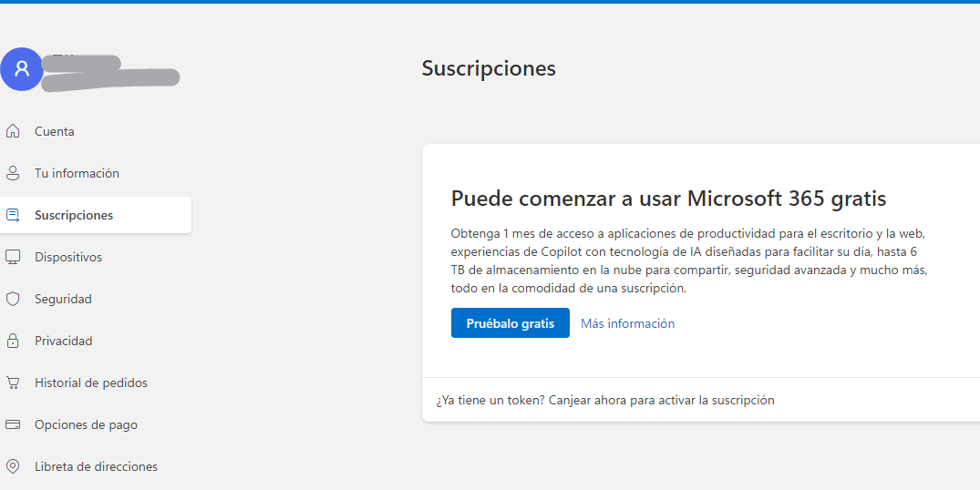
Task: Click the credit card icon for payment options
Action: [13, 424]
